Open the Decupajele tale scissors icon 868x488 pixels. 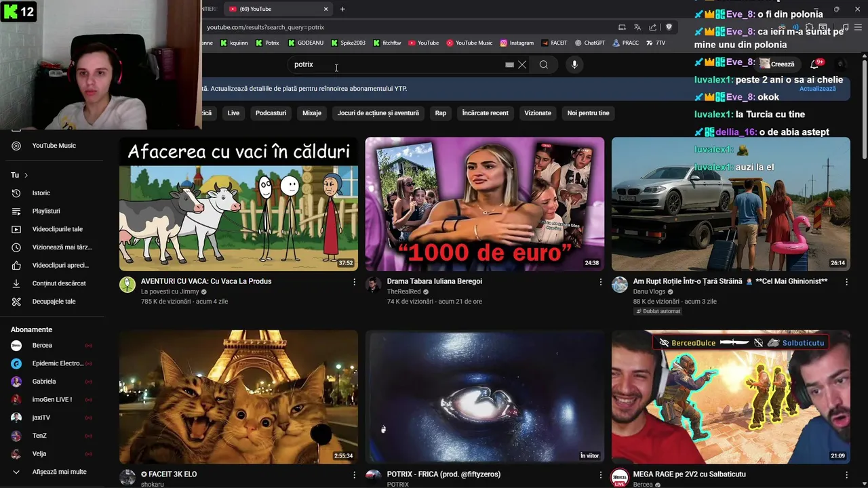pyautogui.click(x=16, y=302)
